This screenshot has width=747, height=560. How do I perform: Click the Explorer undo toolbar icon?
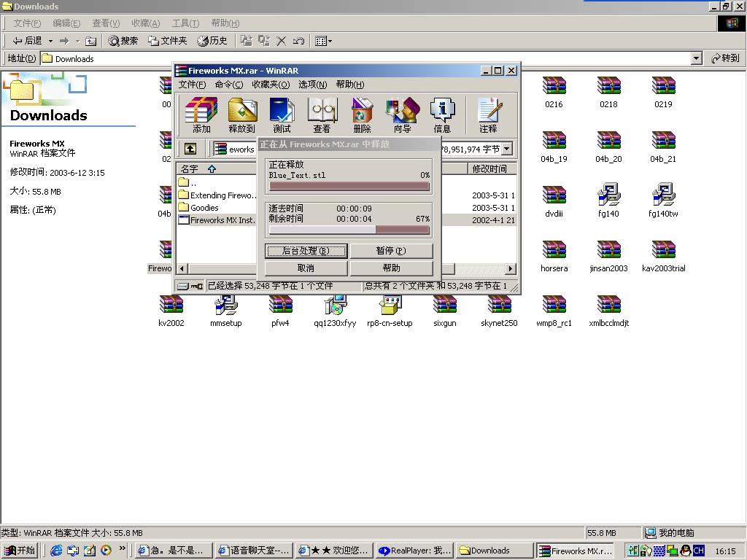tap(298, 41)
